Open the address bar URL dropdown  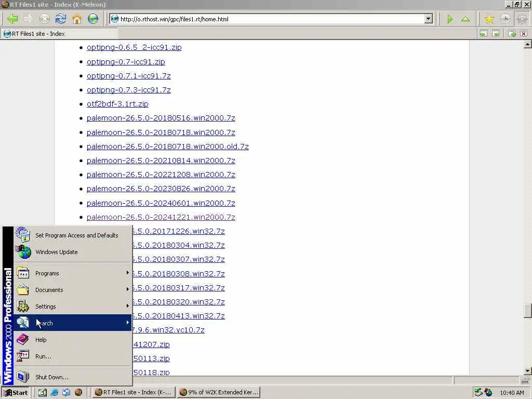tap(429, 19)
